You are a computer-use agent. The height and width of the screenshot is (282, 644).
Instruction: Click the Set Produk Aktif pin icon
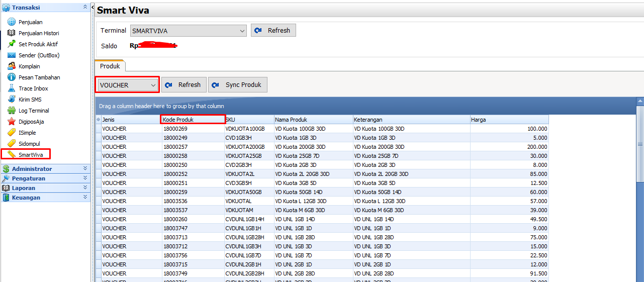[x=11, y=44]
